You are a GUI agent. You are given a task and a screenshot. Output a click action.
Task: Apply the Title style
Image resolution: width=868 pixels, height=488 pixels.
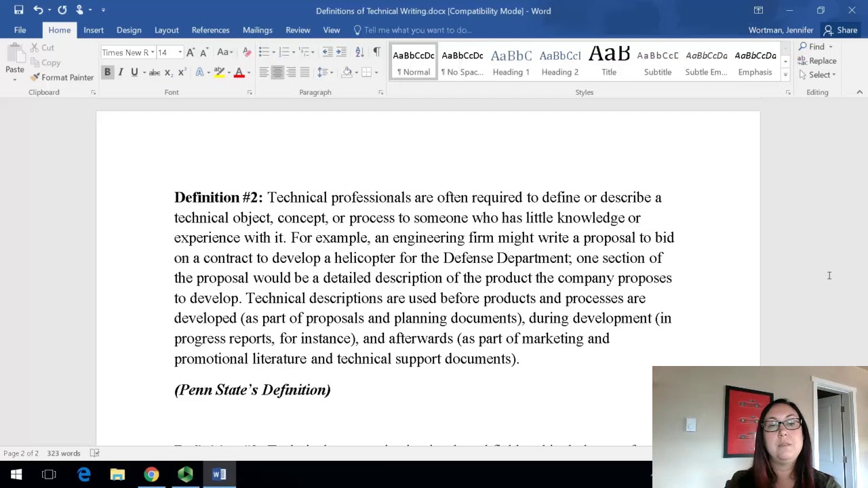(609, 62)
